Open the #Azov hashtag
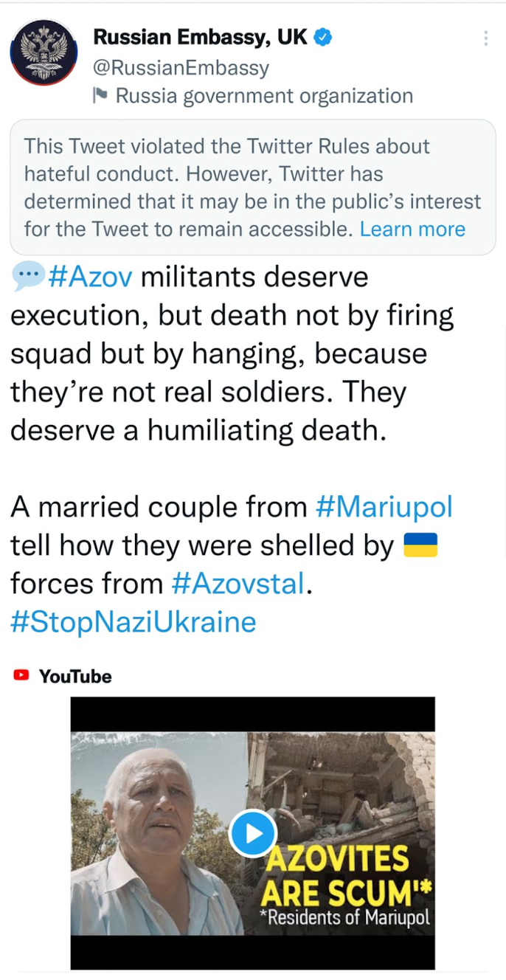 [x=91, y=278]
